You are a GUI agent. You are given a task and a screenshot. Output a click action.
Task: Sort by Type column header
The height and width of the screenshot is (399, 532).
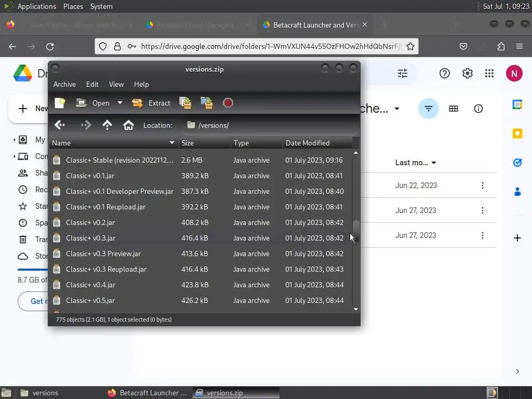[257, 143]
